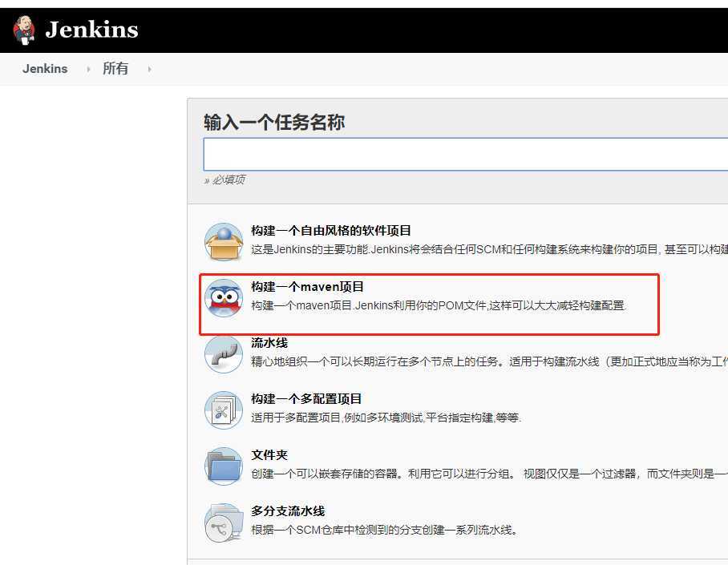The width and height of the screenshot is (728, 565).
Task: Click the Jenkins butler logo icon
Action: [x=24, y=30]
